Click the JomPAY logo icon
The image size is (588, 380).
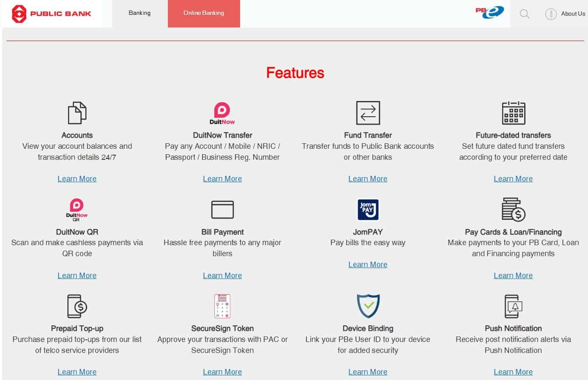368,210
